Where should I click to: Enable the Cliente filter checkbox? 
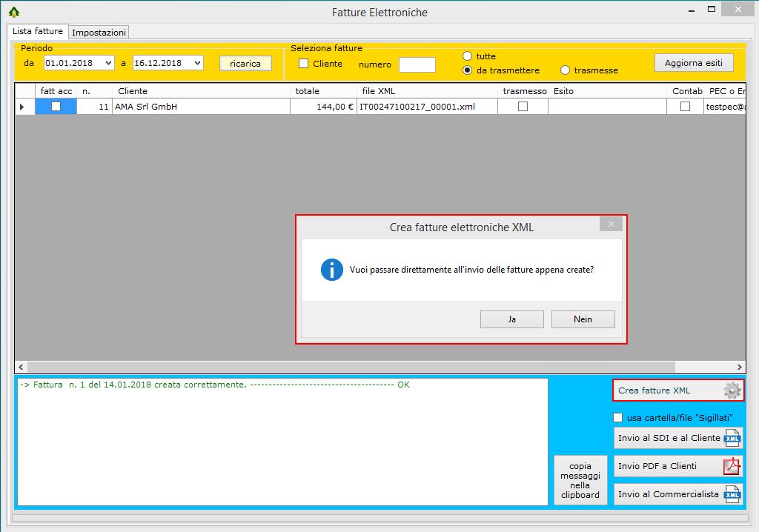click(x=303, y=64)
